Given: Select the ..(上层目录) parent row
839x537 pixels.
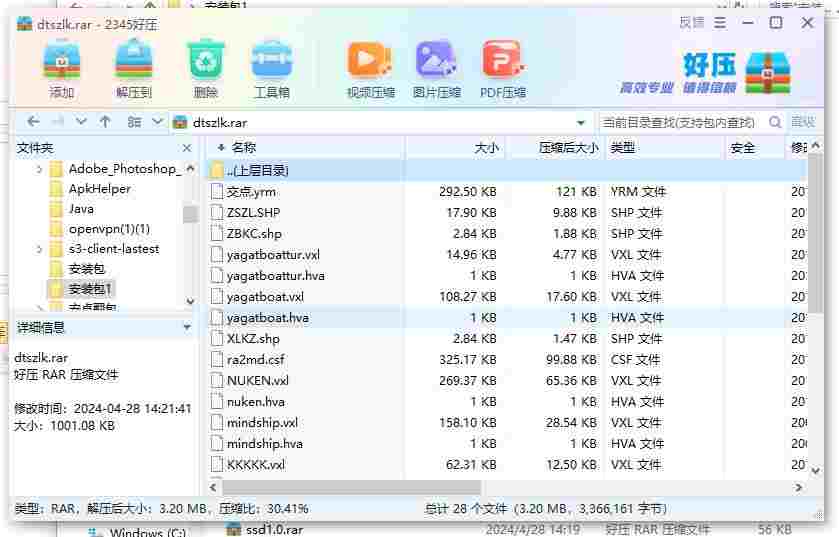Looking at the screenshot, I should [x=506, y=170].
